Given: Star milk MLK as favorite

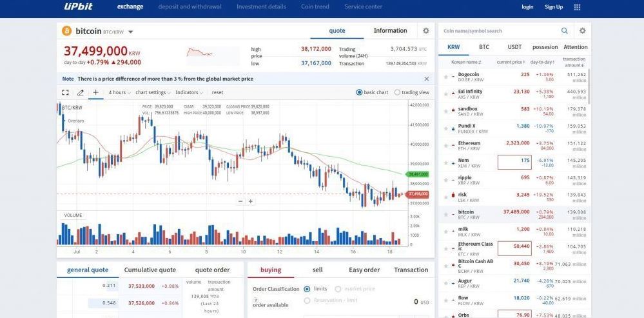Looking at the screenshot, I should 445,232.
